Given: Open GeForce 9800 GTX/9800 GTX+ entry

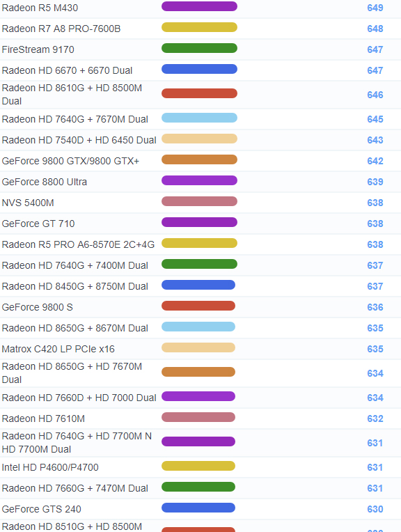Looking at the screenshot, I should [70, 161].
